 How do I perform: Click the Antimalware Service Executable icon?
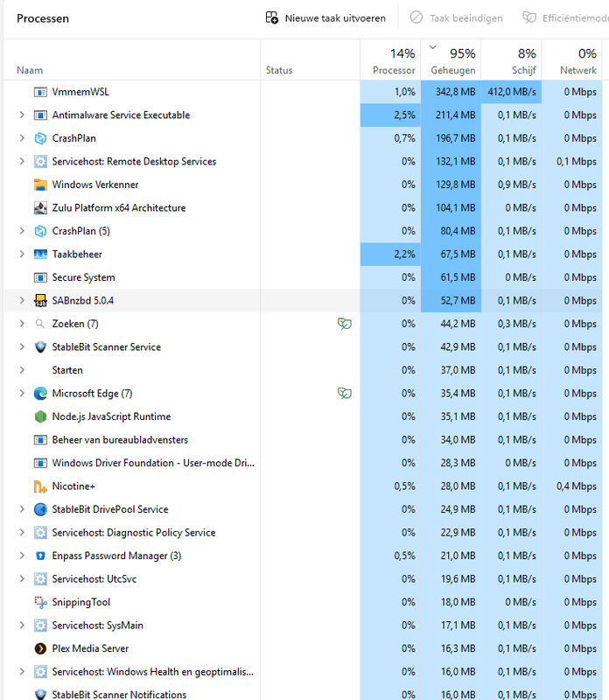click(x=40, y=115)
